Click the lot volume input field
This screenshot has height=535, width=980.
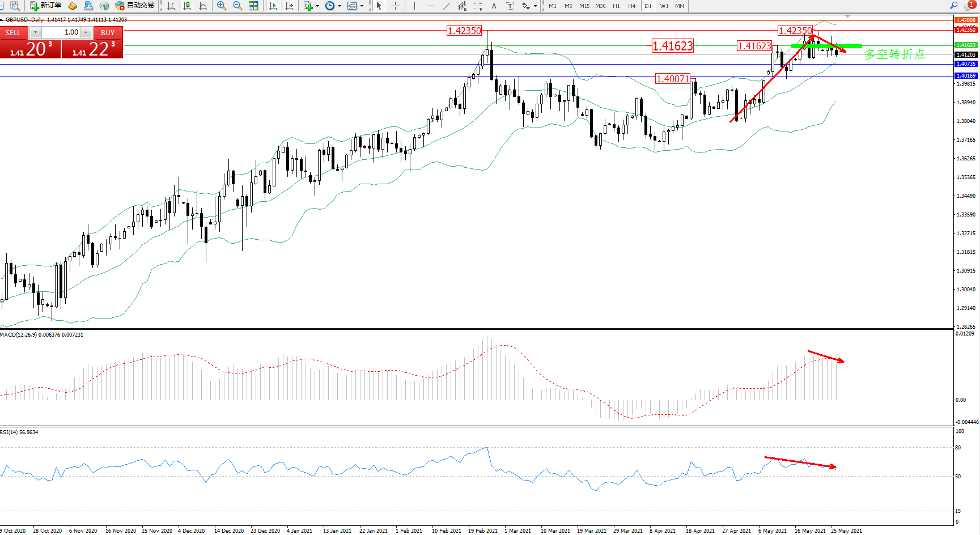click(x=61, y=32)
